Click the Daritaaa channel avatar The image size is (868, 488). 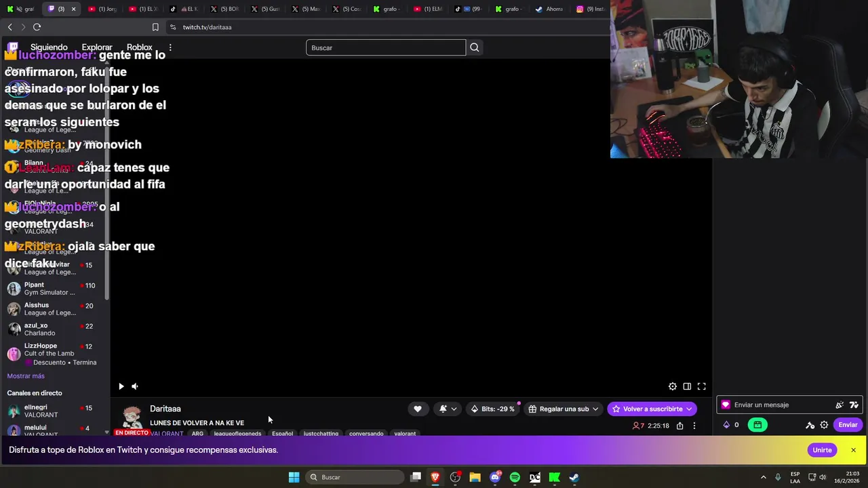point(132,418)
